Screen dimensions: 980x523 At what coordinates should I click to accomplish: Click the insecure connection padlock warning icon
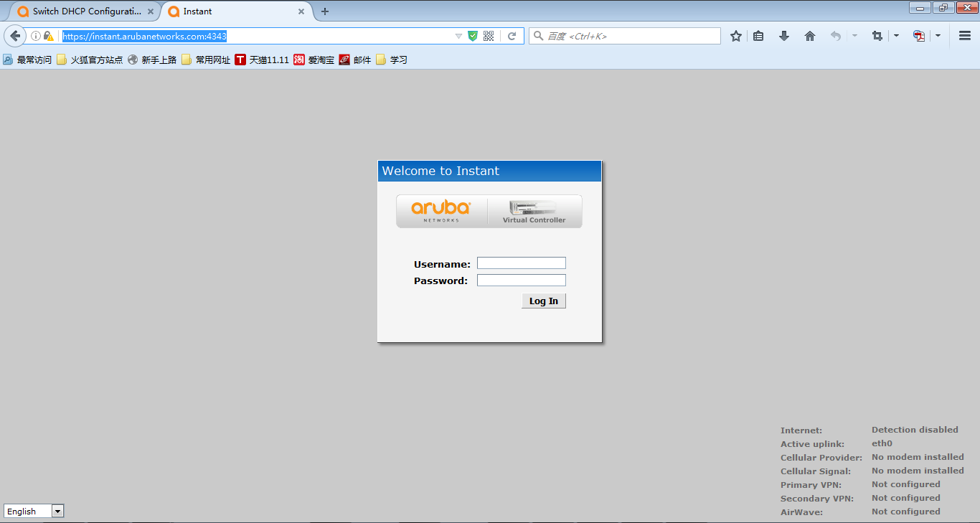coord(48,36)
